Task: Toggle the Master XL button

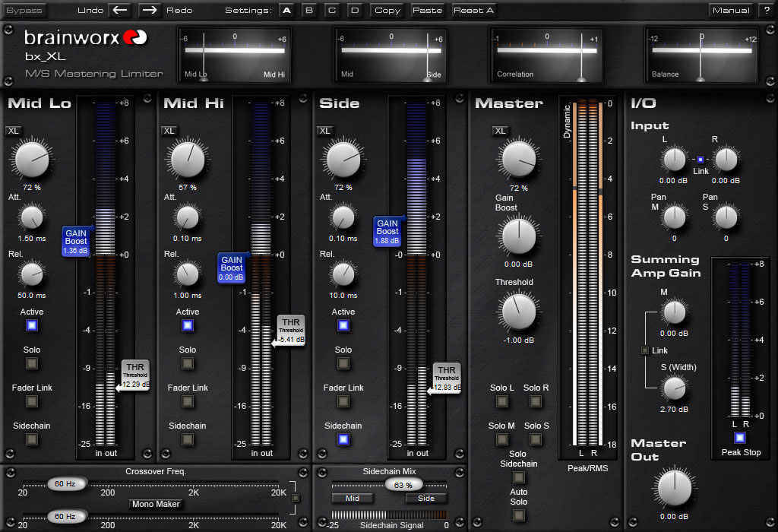Action: [x=500, y=131]
